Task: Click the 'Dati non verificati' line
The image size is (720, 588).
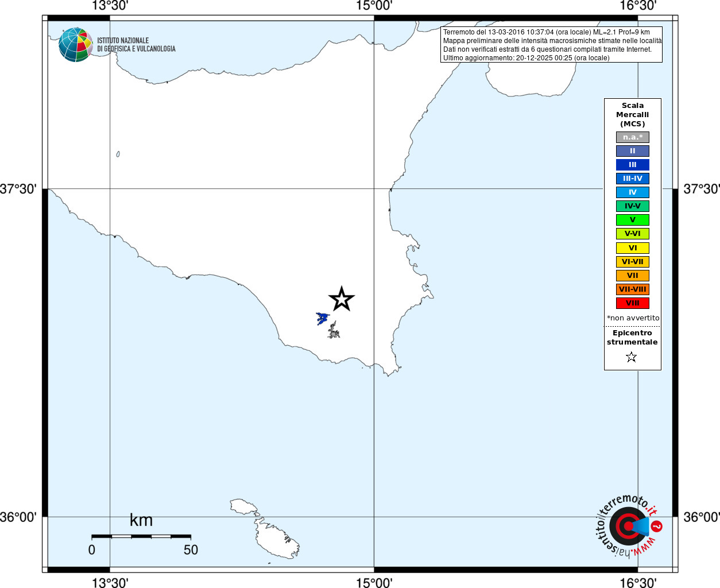Action: 547,49
